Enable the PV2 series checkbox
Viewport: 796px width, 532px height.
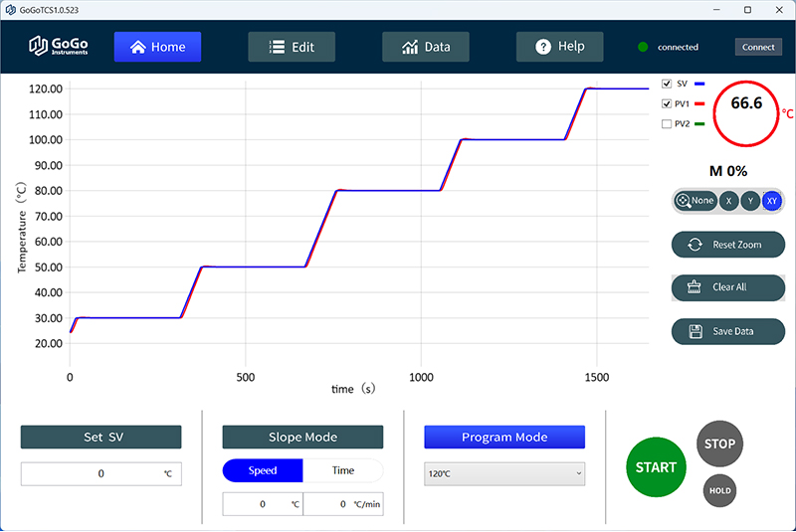click(667, 124)
